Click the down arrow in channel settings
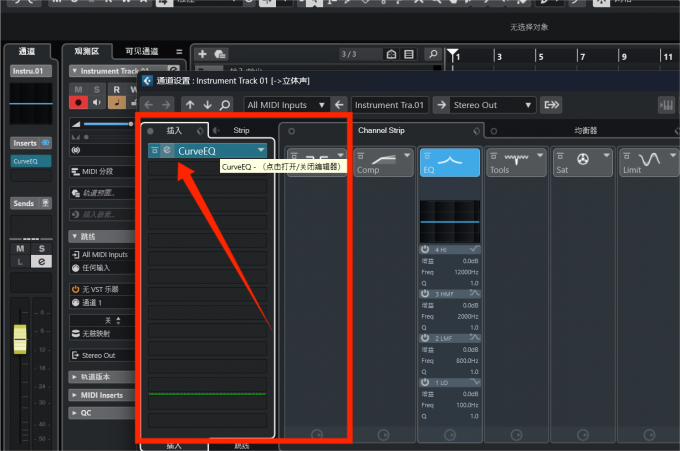Screen dimensions: 680x451 (207, 105)
